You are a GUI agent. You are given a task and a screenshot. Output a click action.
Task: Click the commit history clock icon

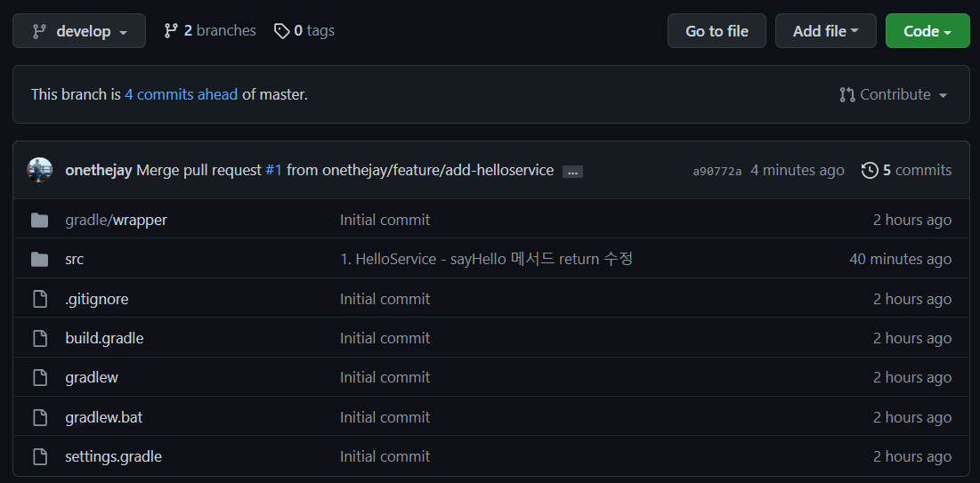click(870, 170)
